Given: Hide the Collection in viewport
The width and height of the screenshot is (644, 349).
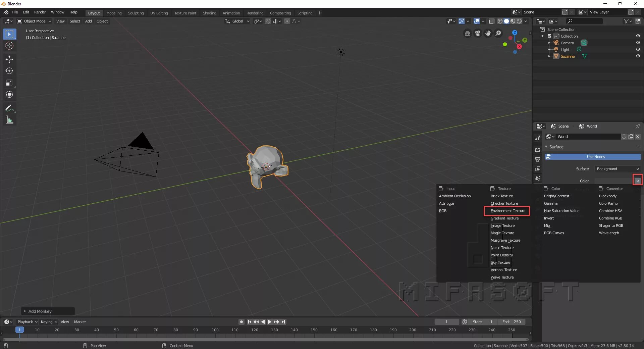Looking at the screenshot, I should tap(638, 36).
